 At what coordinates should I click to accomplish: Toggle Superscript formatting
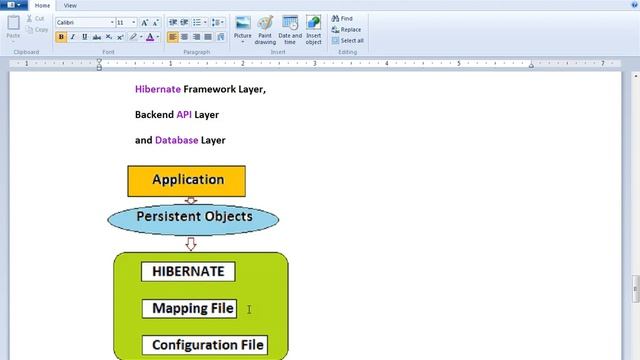pyautogui.click(x=120, y=37)
